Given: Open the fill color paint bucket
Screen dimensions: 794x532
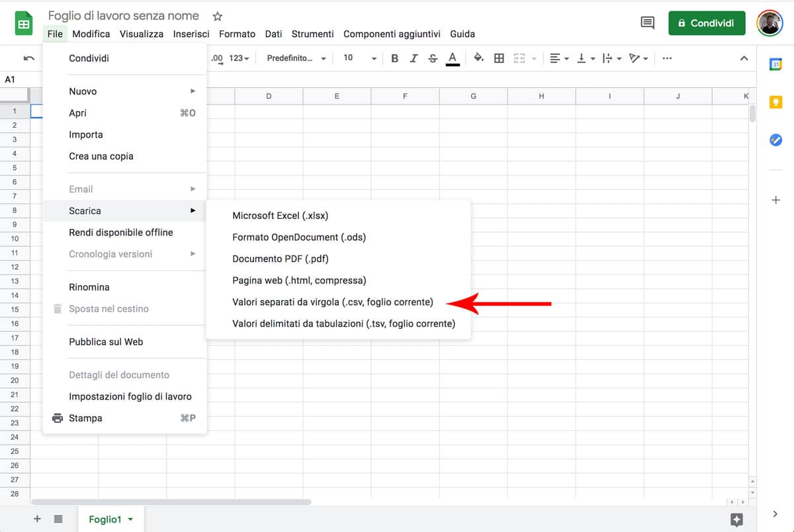Looking at the screenshot, I should pyautogui.click(x=478, y=58).
